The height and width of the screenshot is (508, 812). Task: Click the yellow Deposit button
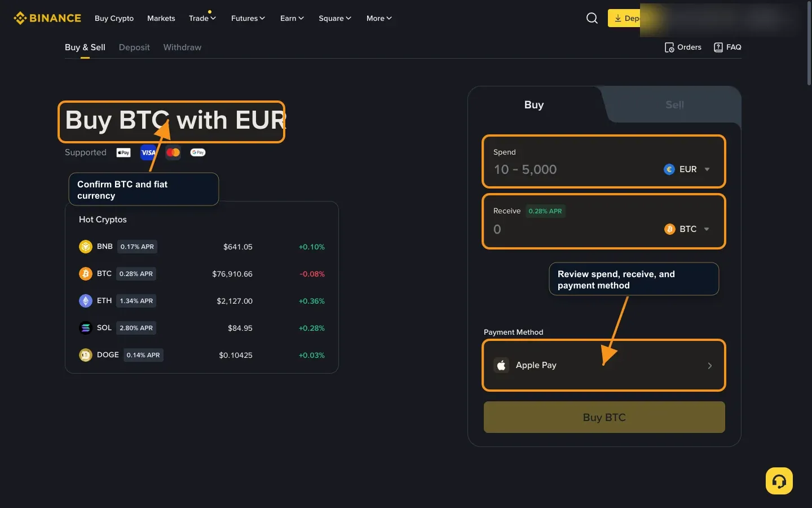625,18
